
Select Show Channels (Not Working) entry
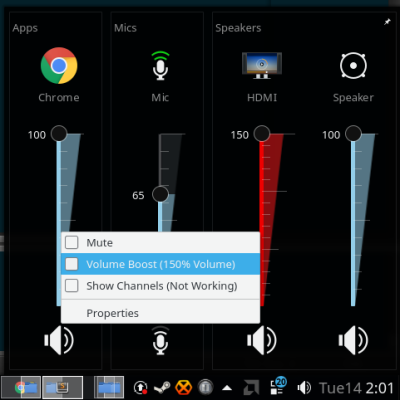[160, 286]
